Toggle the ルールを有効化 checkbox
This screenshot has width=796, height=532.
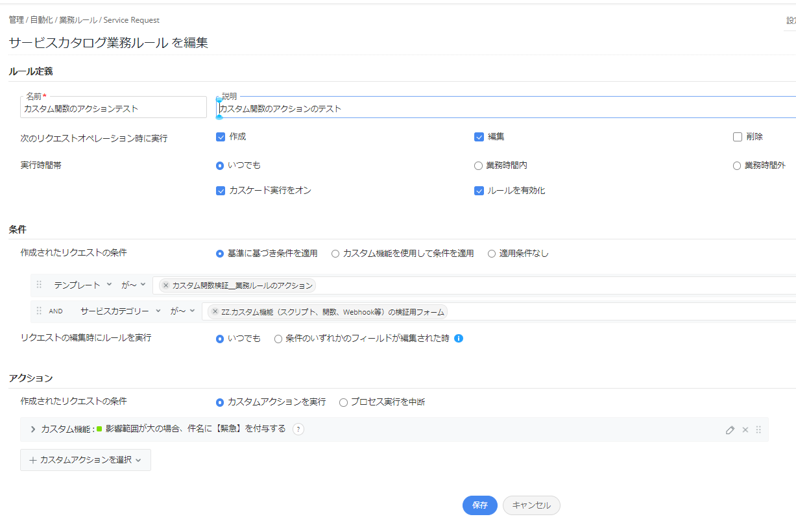click(479, 191)
